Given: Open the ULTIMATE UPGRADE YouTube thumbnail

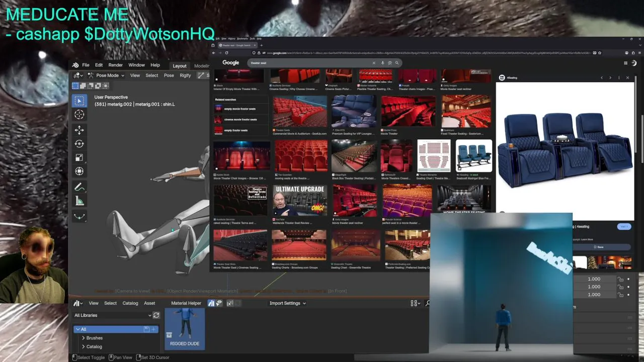Looking at the screenshot, I should 299,200.
